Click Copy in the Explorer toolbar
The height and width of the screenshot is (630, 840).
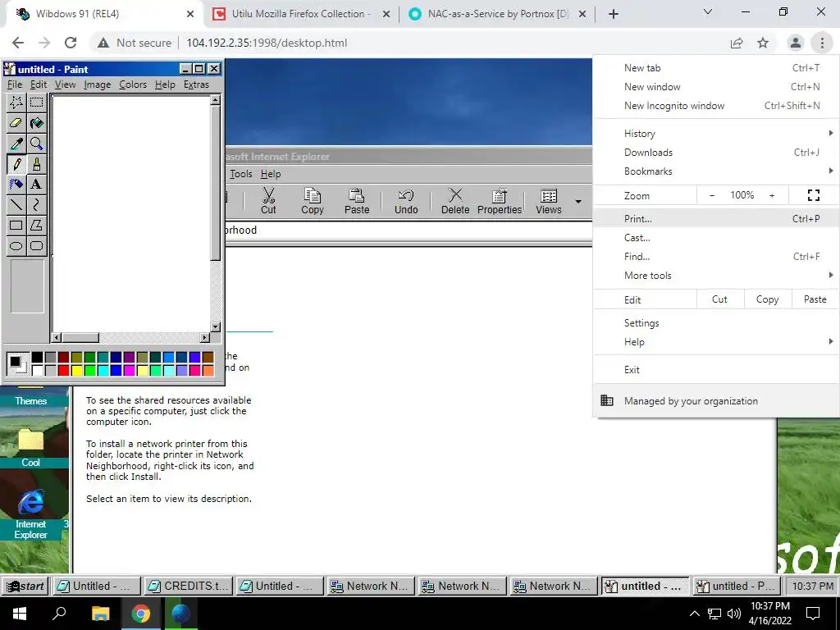coord(313,201)
